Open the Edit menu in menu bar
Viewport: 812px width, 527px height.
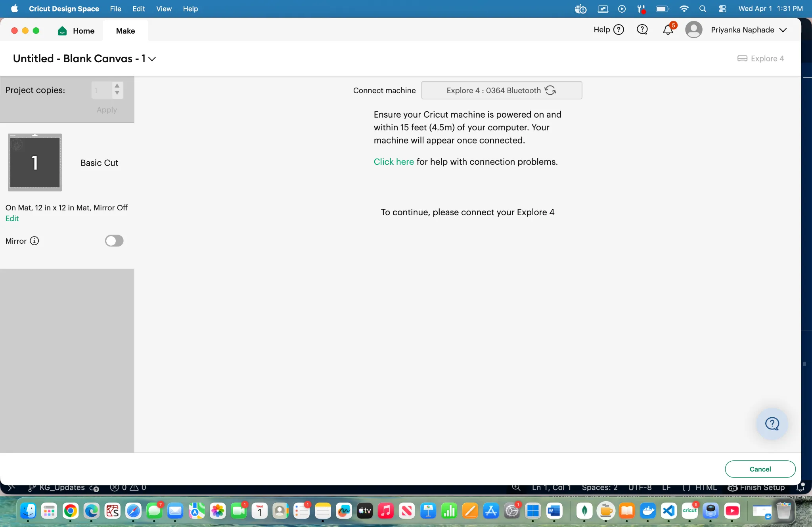pos(139,9)
